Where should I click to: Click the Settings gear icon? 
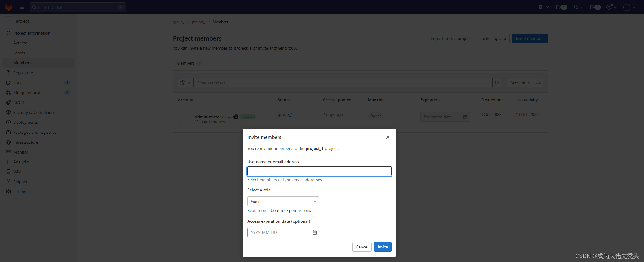pyautogui.click(x=8, y=192)
